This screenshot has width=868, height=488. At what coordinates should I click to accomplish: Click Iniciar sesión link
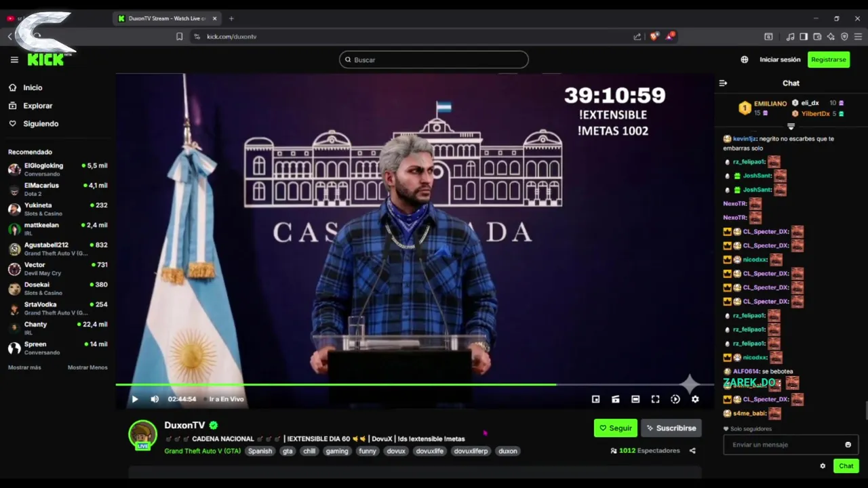[780, 60]
